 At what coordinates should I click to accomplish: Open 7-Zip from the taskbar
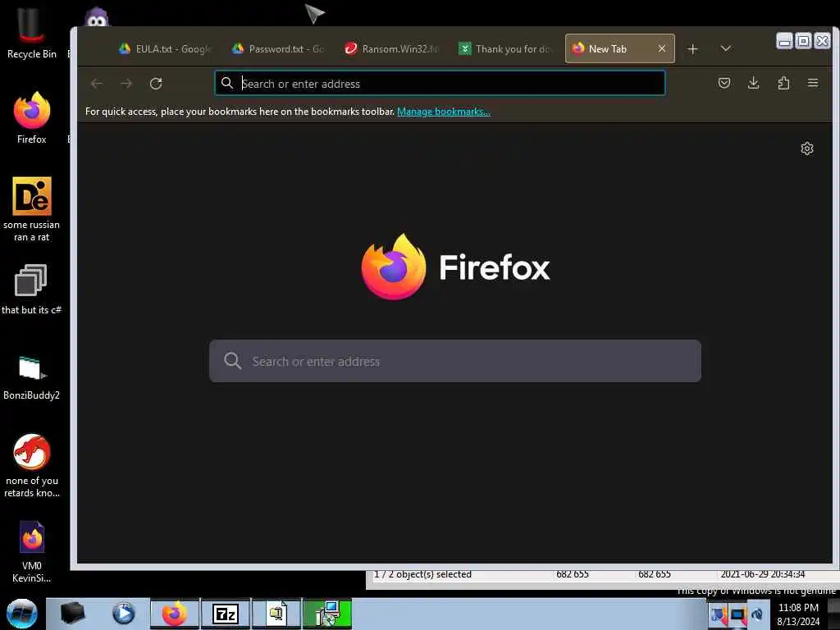click(x=226, y=614)
